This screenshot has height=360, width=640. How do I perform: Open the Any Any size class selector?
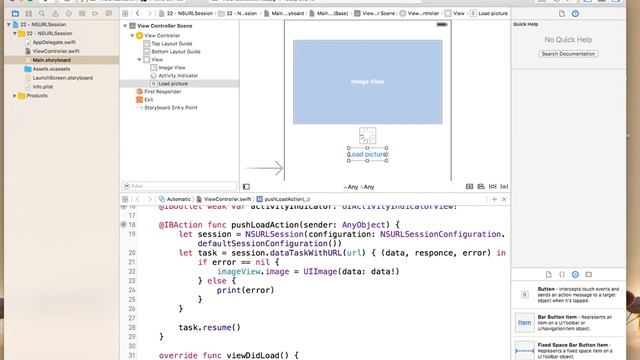359,187
